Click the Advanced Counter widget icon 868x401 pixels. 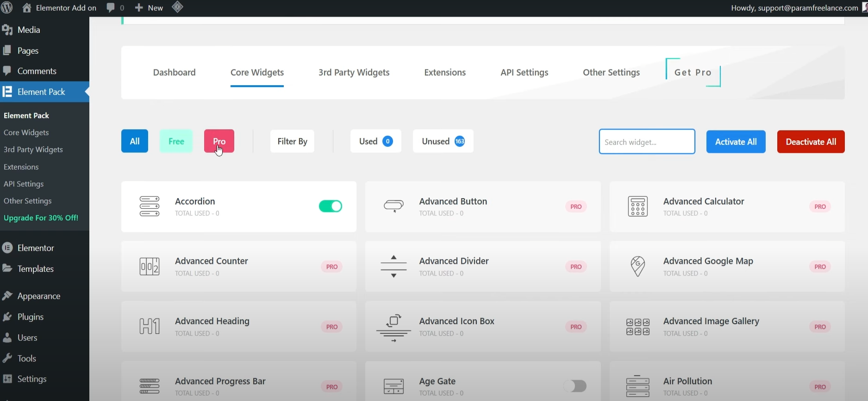coord(150,267)
